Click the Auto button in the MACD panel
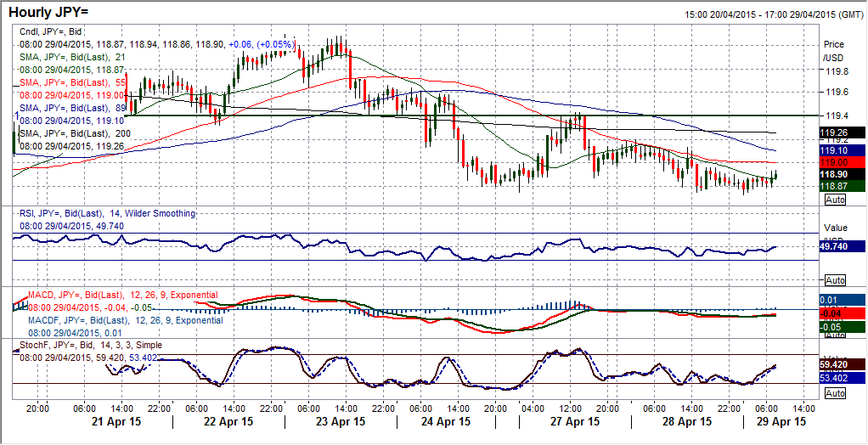This screenshot has height=445, width=868. (x=836, y=335)
